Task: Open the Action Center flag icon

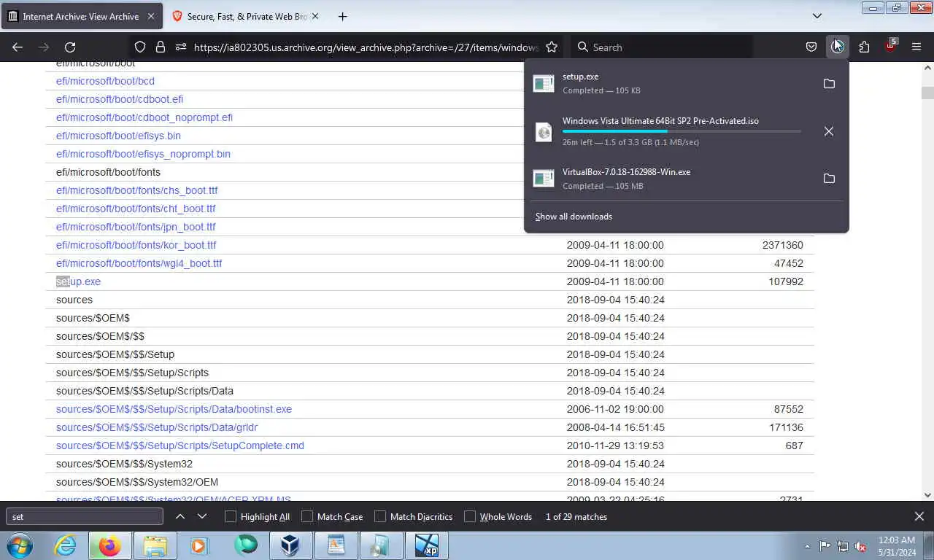Action: click(825, 545)
